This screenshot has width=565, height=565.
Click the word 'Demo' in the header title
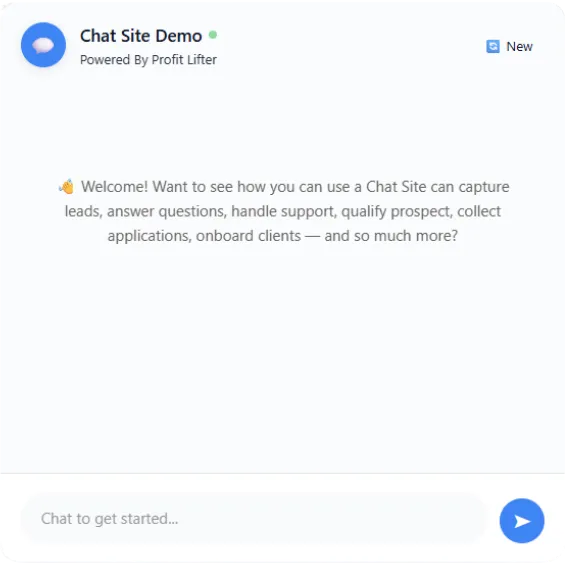[x=179, y=36]
